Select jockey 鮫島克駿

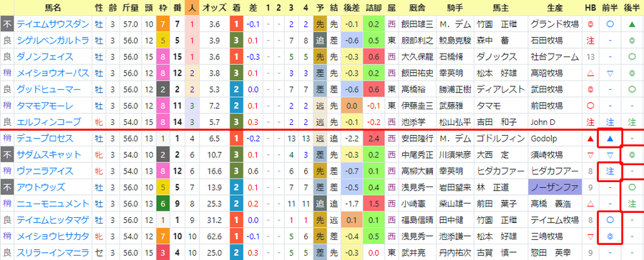(x=454, y=41)
